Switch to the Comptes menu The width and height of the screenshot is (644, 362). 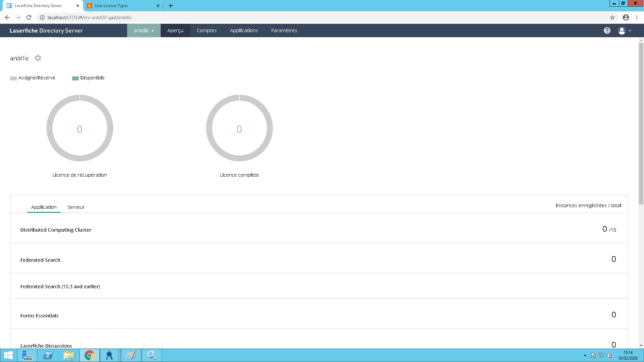207,31
